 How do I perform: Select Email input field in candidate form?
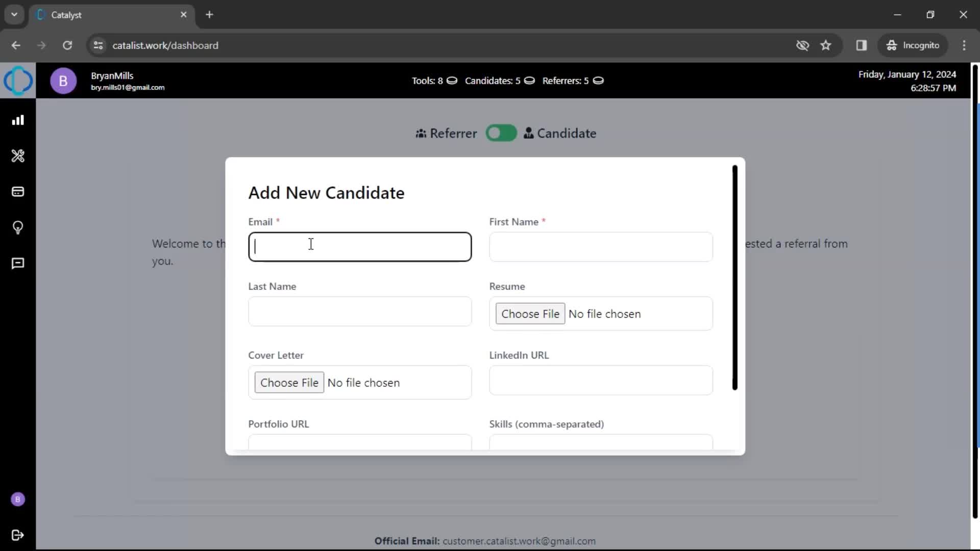pyautogui.click(x=360, y=246)
